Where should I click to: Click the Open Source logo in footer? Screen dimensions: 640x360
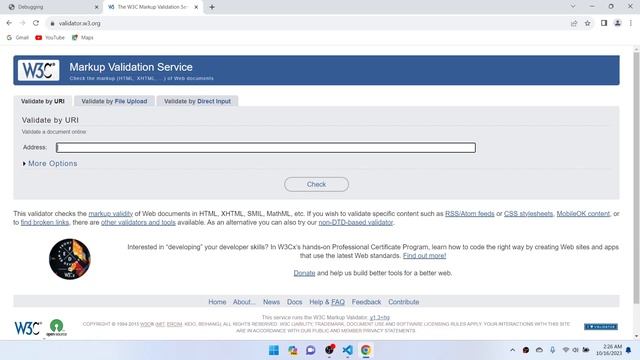(56, 328)
